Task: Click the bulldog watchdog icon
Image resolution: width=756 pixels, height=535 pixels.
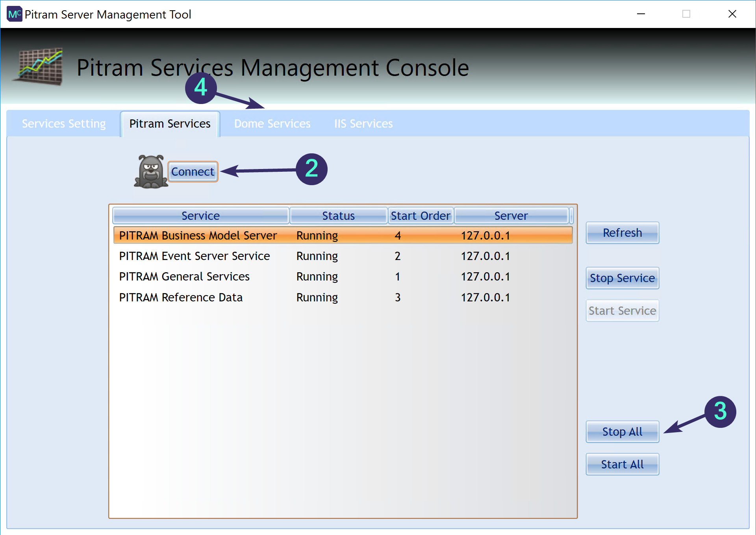Action: coord(150,172)
